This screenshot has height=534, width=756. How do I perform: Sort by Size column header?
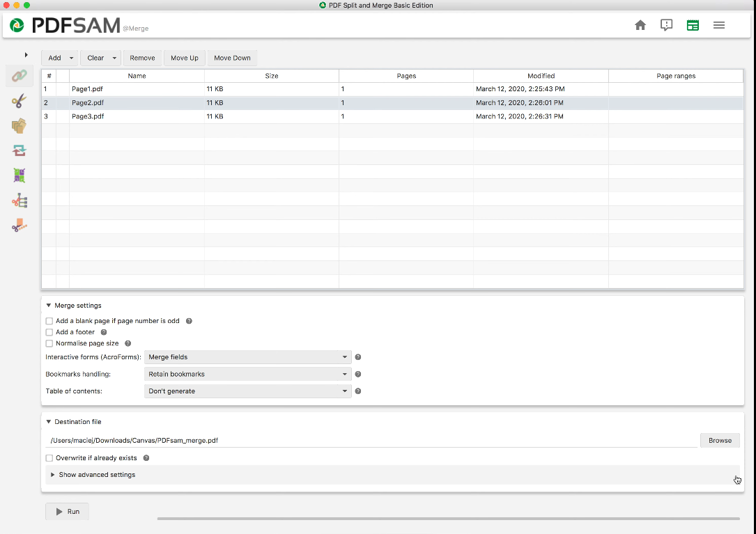(272, 76)
